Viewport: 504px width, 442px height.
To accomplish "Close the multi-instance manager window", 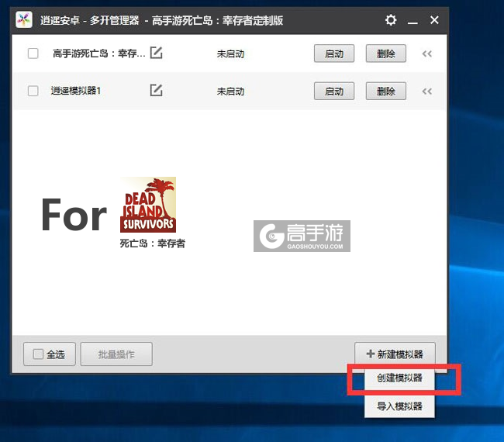I will (x=435, y=20).
